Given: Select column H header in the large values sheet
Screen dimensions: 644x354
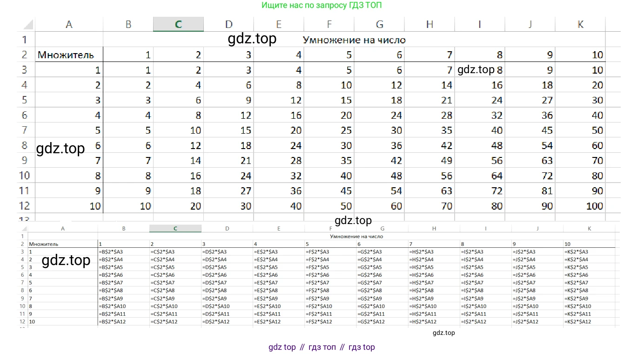Looking at the screenshot, I should 429,25.
